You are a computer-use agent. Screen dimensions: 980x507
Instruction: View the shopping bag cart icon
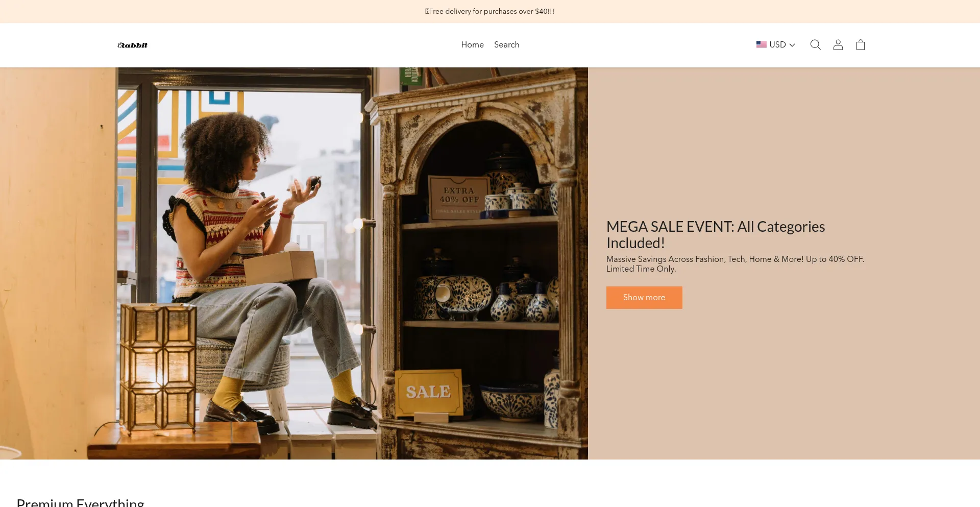[x=860, y=45]
